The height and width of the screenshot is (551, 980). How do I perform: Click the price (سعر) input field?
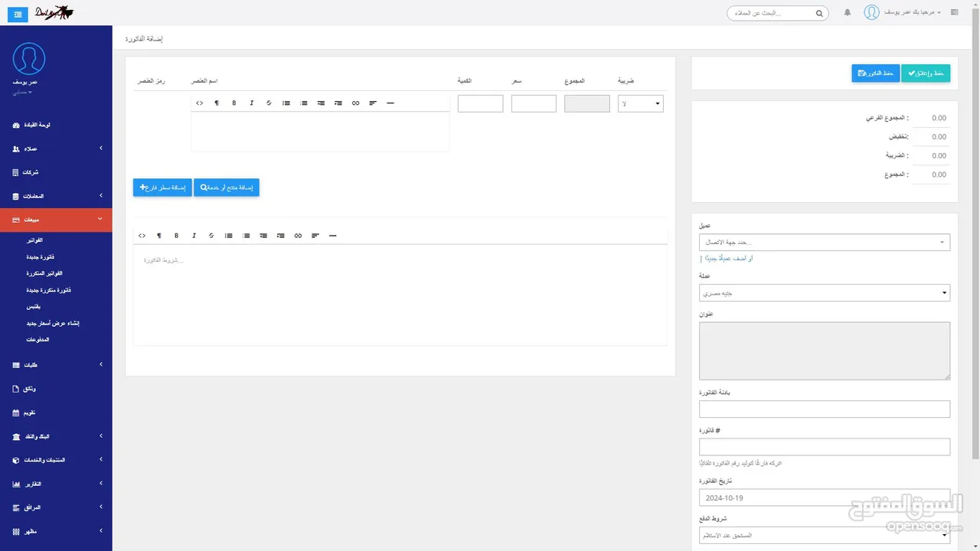coord(534,103)
